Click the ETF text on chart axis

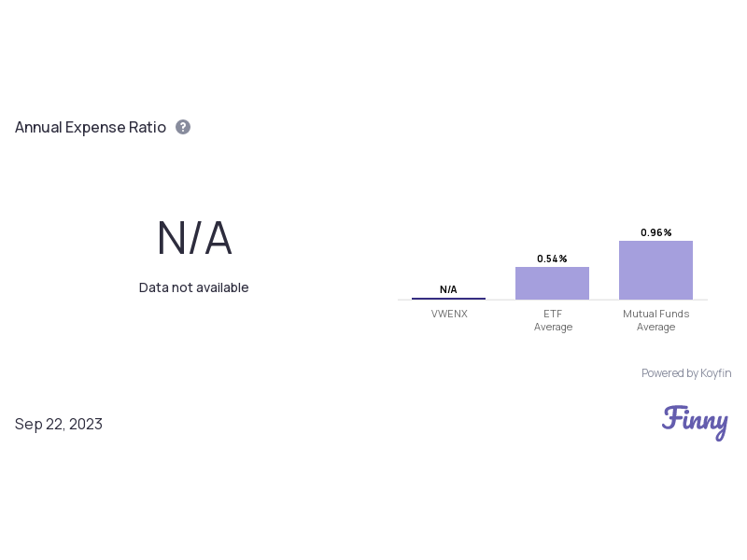point(553,314)
